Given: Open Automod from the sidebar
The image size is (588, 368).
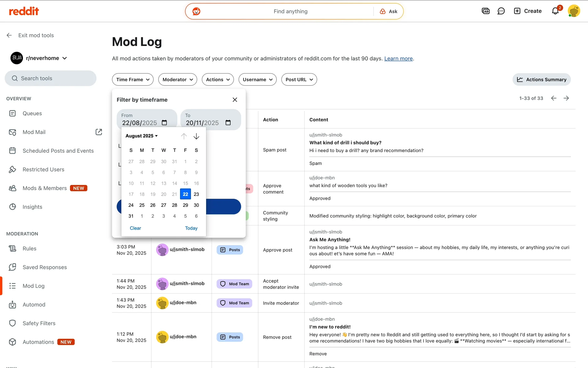Looking at the screenshot, I should (x=34, y=305).
